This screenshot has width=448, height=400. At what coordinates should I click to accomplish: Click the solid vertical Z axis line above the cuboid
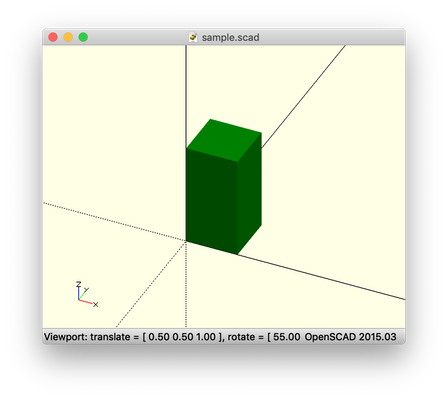tap(186, 97)
